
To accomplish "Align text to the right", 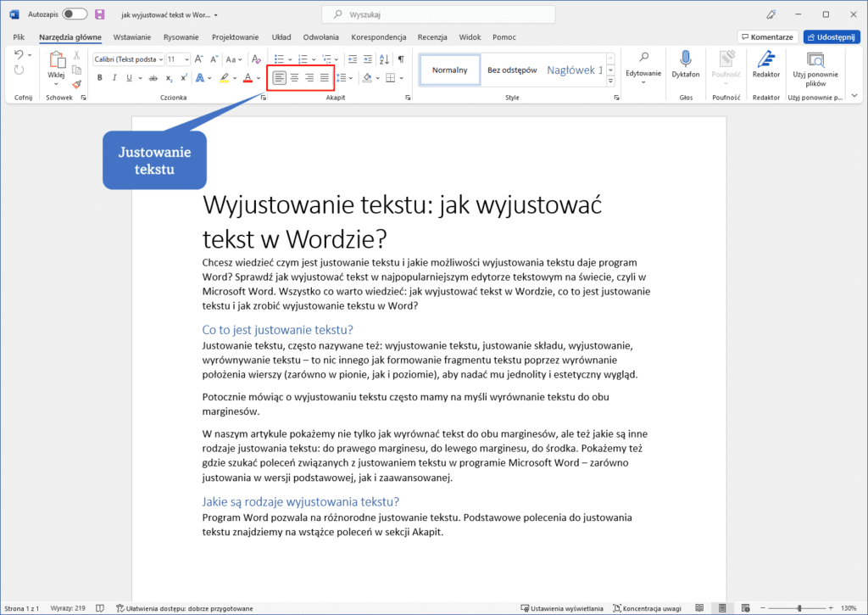I will (x=309, y=77).
